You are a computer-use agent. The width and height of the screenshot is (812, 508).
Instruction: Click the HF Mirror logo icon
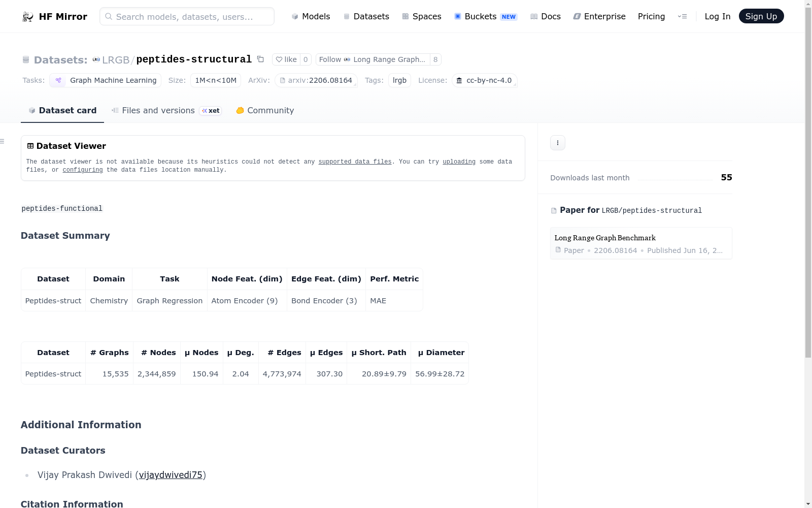click(28, 17)
